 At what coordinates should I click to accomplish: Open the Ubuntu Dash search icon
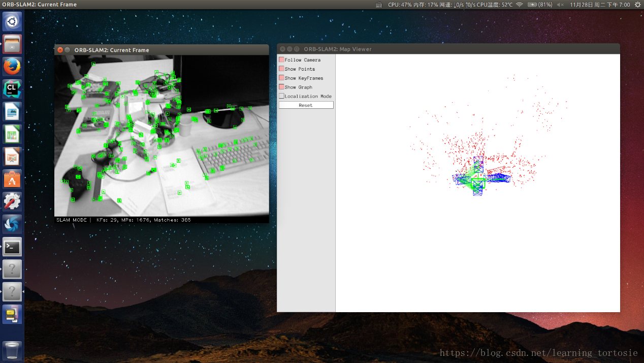point(12,21)
